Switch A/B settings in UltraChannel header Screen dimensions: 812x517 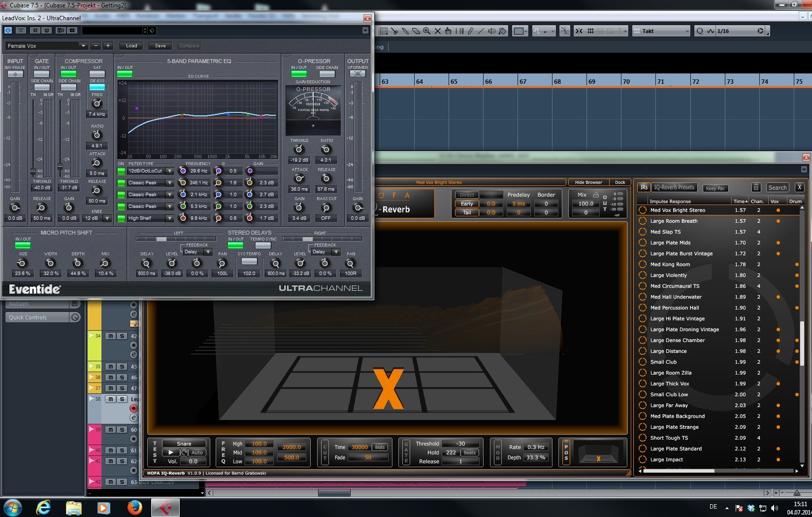pos(61,31)
